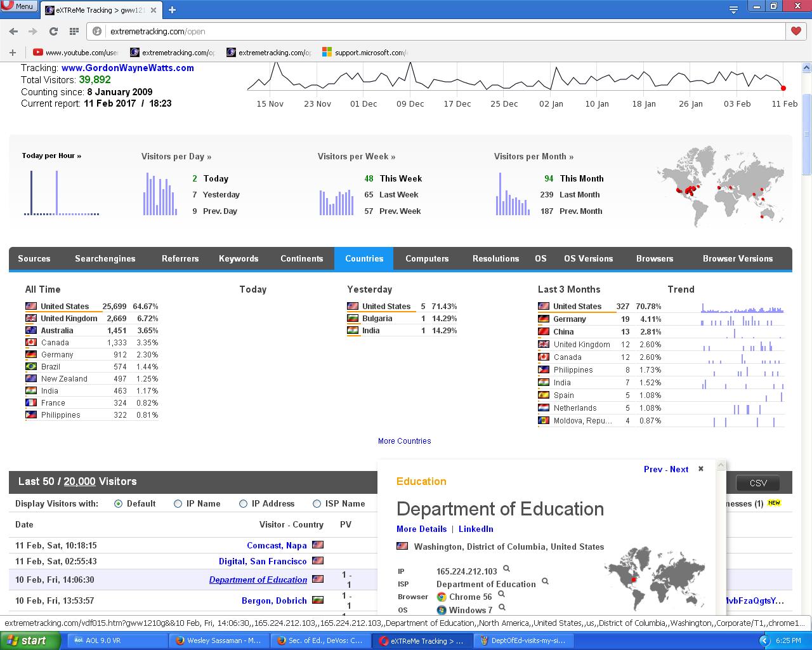Switch to the Keywords tab
The image size is (812, 650).
tap(239, 258)
